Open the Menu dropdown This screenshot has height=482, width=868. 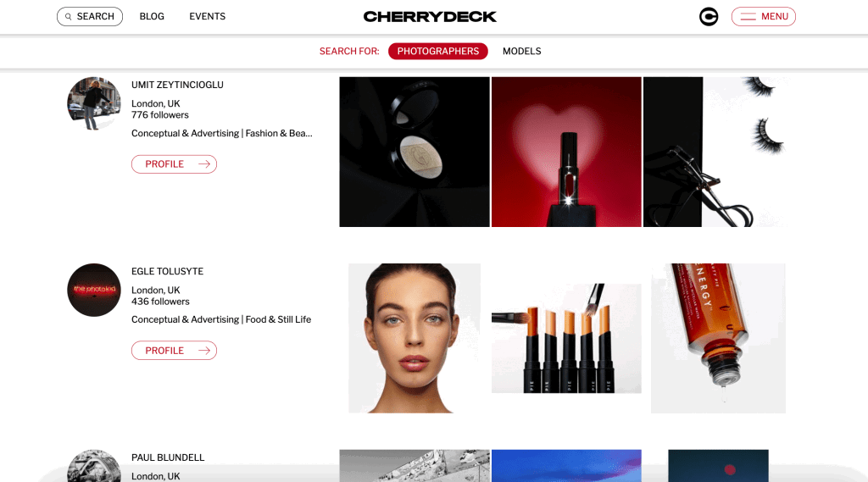(x=764, y=17)
